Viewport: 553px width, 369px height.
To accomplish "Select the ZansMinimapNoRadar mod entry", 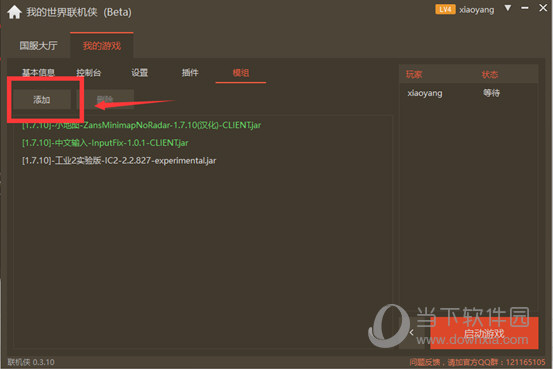I will [x=141, y=125].
